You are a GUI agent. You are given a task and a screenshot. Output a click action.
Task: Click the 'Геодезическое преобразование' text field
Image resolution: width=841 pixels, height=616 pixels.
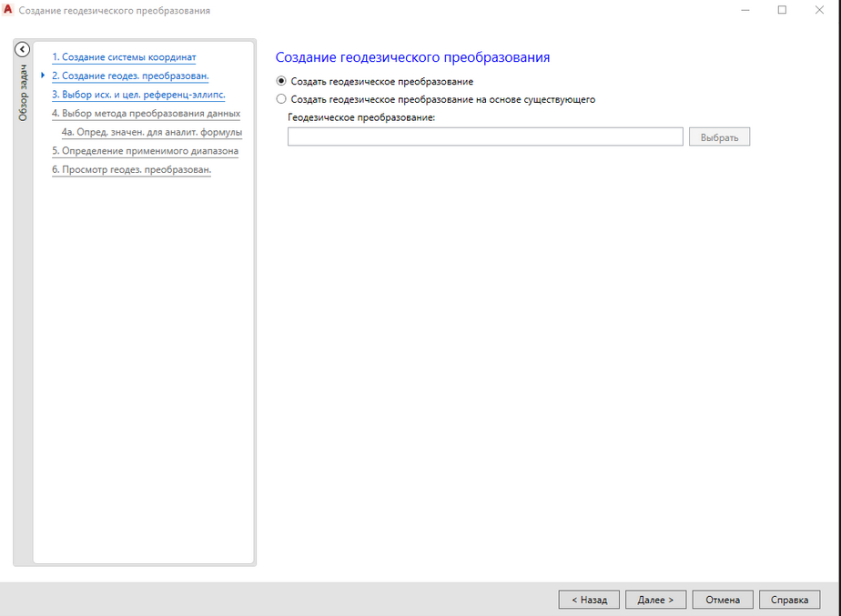(x=485, y=136)
